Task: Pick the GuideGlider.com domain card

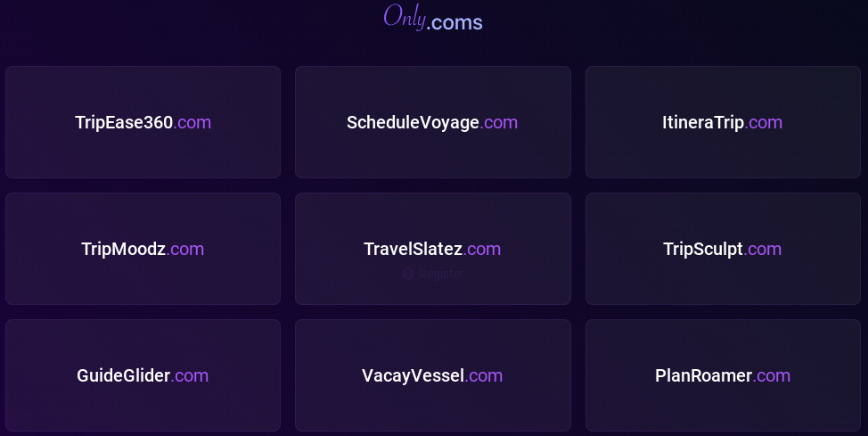Action: (x=143, y=375)
